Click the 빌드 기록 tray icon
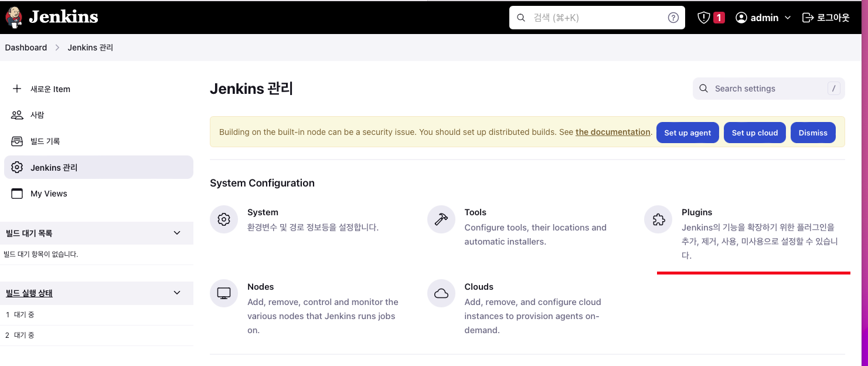868x366 pixels. point(17,141)
